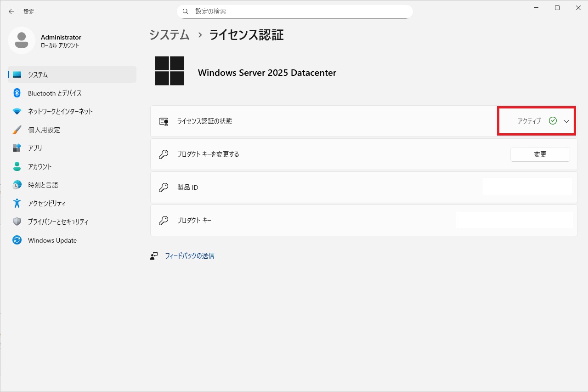Click the network Wi-Fi icon in sidebar
588x392 pixels.
(17, 111)
